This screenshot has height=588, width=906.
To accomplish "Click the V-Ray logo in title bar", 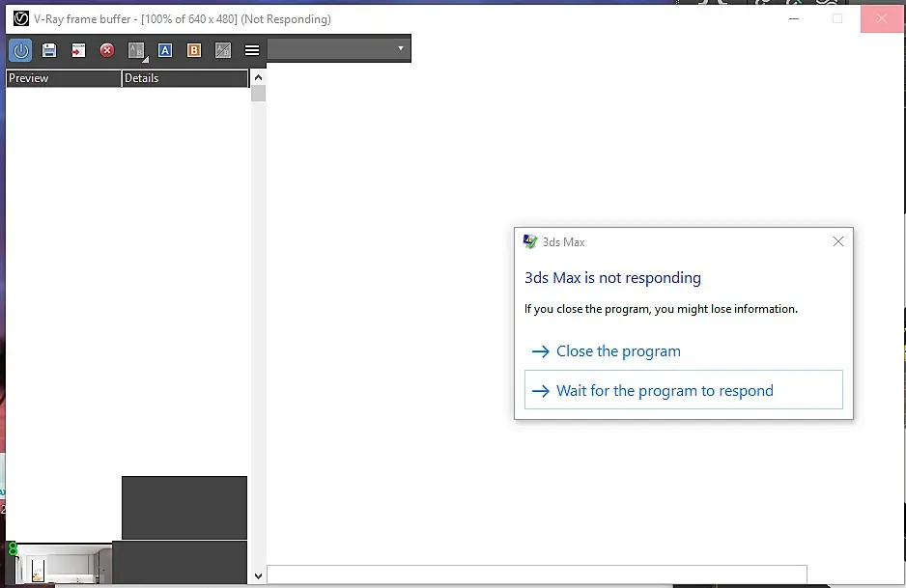I will (21, 18).
